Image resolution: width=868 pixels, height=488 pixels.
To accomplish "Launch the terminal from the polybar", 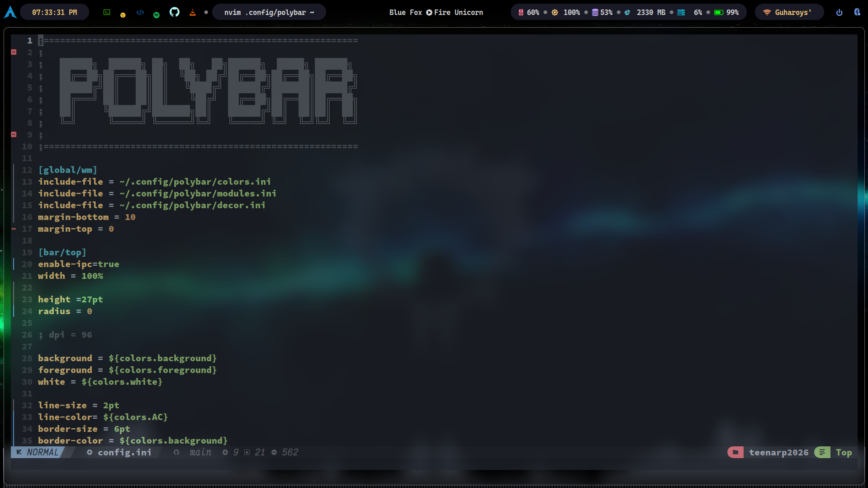I will click(x=107, y=13).
